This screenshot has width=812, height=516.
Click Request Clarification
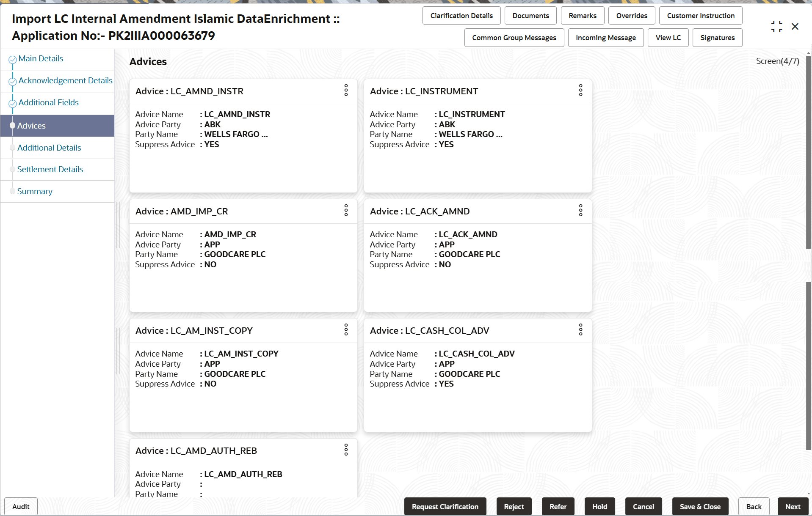coord(445,506)
